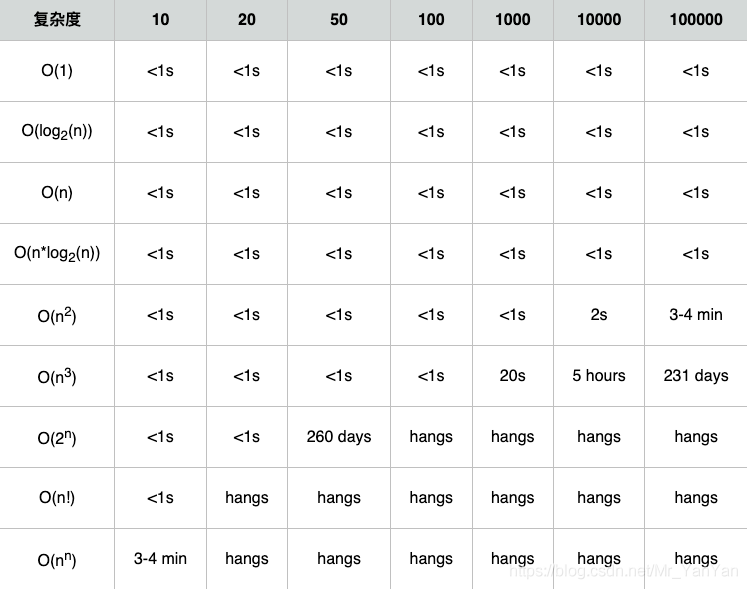Click the O(n) row label

[x=57, y=193]
